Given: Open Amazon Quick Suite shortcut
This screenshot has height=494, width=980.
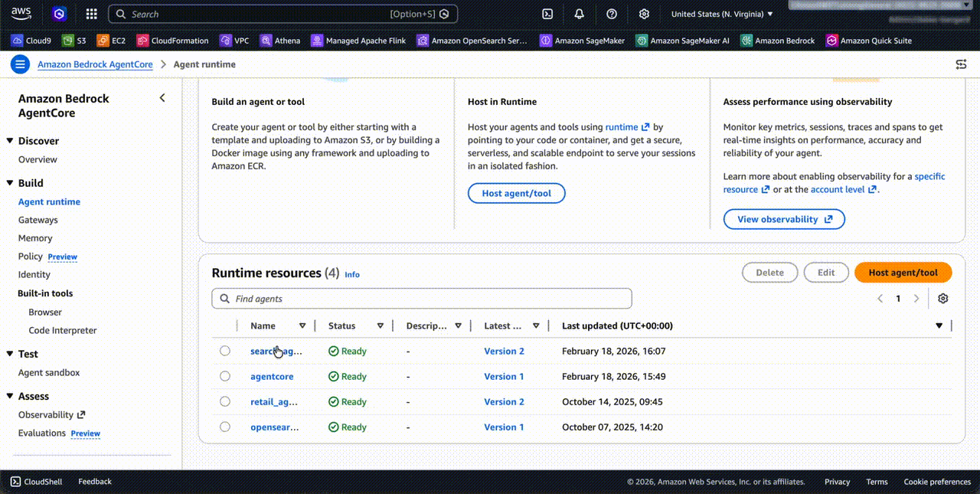Looking at the screenshot, I should [869, 41].
